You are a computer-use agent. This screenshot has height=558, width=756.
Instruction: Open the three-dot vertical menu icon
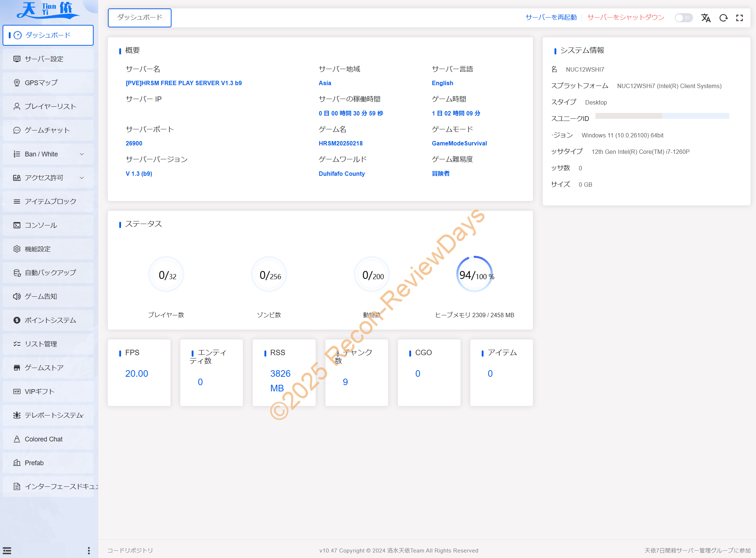click(x=89, y=550)
